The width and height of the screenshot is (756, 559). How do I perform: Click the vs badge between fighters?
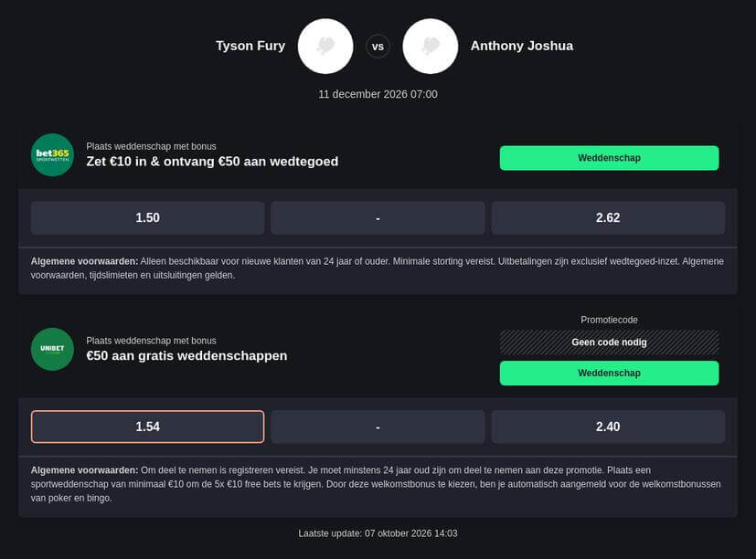point(378,47)
